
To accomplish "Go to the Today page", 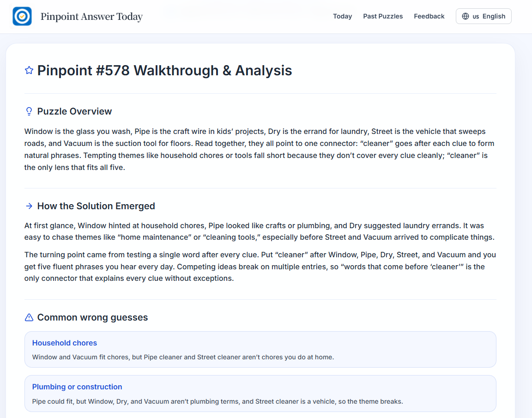I will tap(342, 16).
